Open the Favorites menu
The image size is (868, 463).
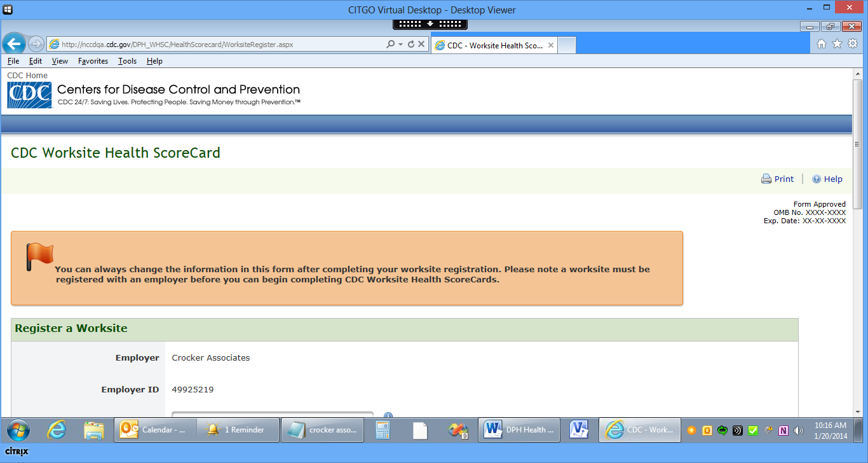93,61
